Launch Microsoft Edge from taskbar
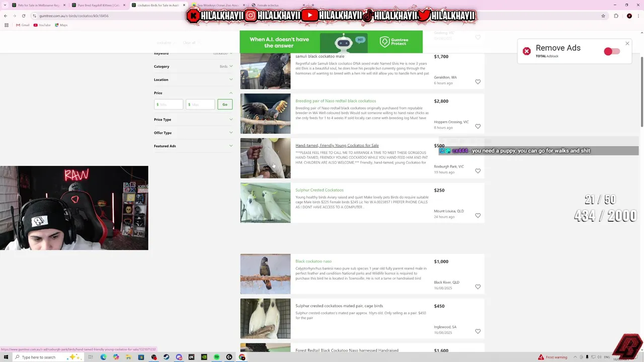The image size is (644, 362). [103, 357]
